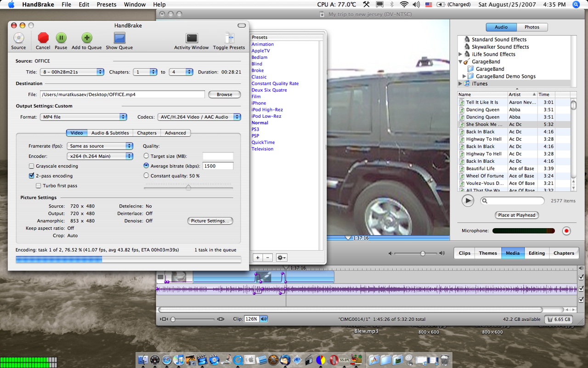Open the Format dropdown showing MP4 file
Viewport: 588px width, 368px height.
pyautogui.click(x=83, y=117)
